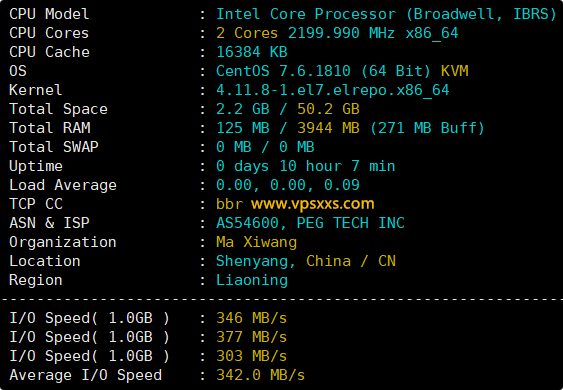Click the I/O result "303 MB/s"

coord(252,357)
